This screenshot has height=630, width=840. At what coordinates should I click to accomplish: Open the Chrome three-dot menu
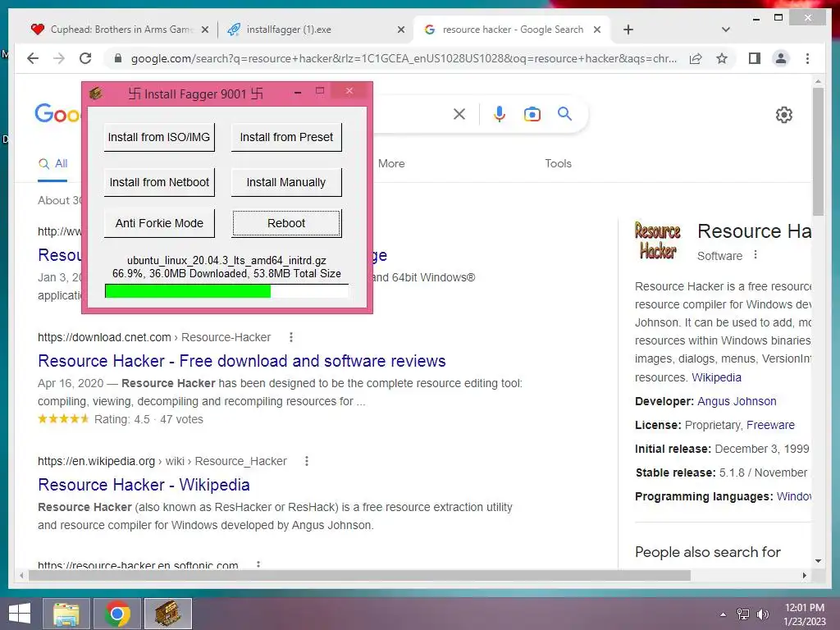807,58
